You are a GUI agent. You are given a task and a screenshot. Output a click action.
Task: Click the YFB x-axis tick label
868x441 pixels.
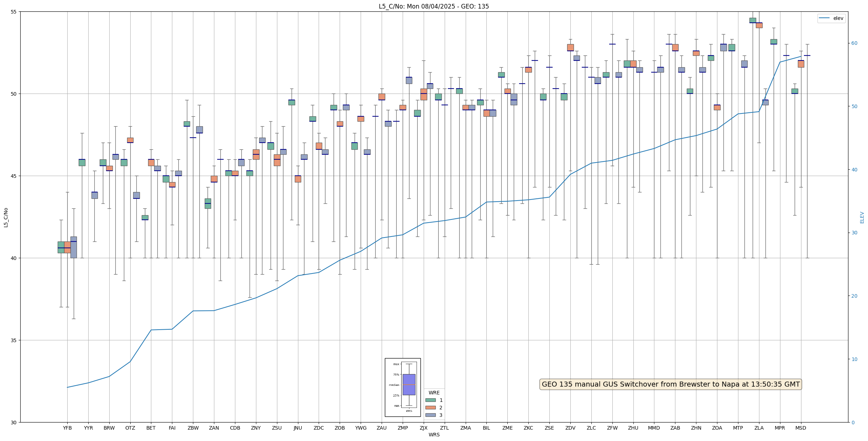pos(67,428)
